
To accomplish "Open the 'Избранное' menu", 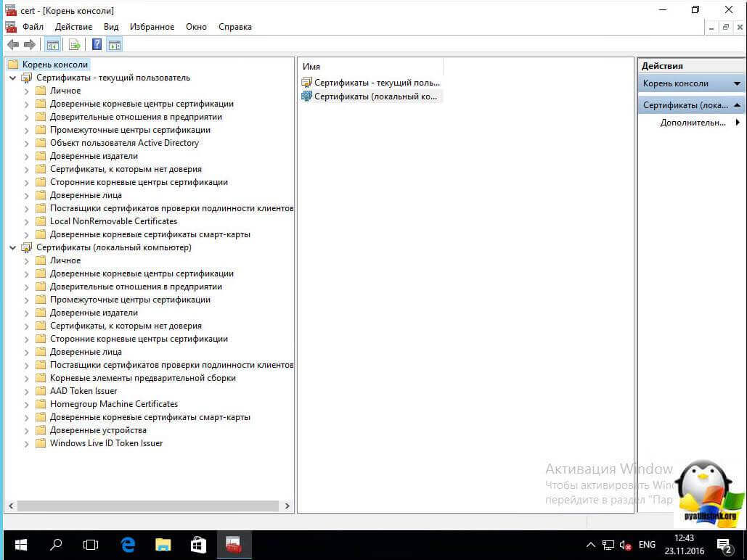I will 152,27.
